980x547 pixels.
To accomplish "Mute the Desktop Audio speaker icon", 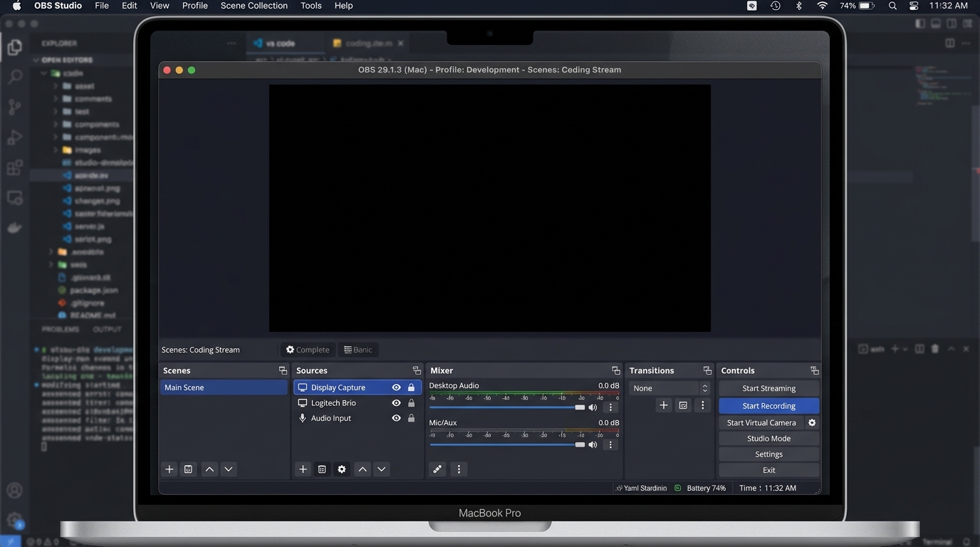I will pos(593,407).
